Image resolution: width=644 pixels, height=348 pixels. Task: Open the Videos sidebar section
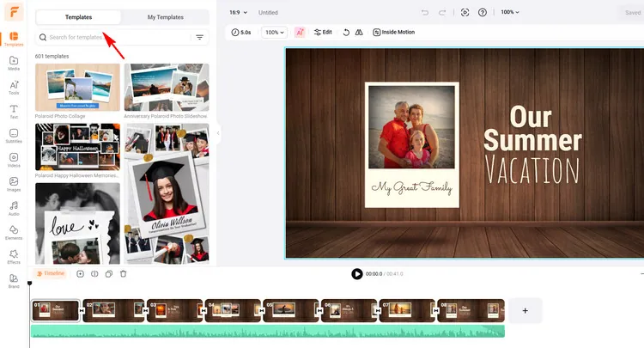pos(14,160)
